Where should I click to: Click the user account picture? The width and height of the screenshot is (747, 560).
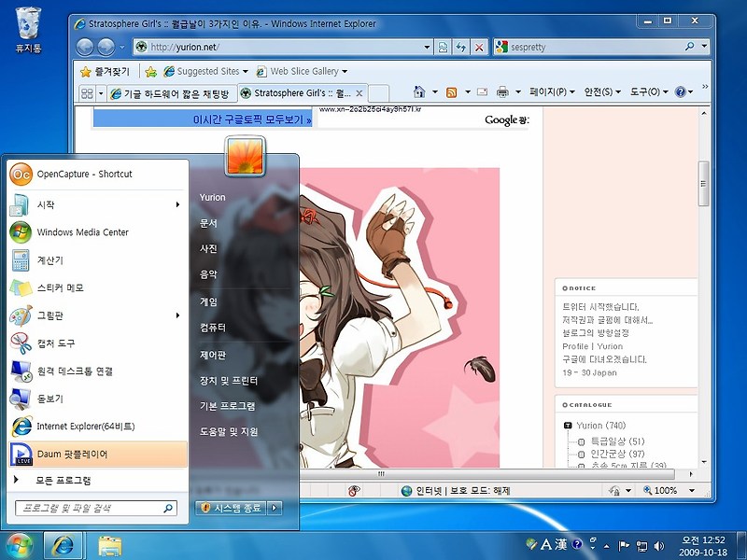(x=245, y=156)
